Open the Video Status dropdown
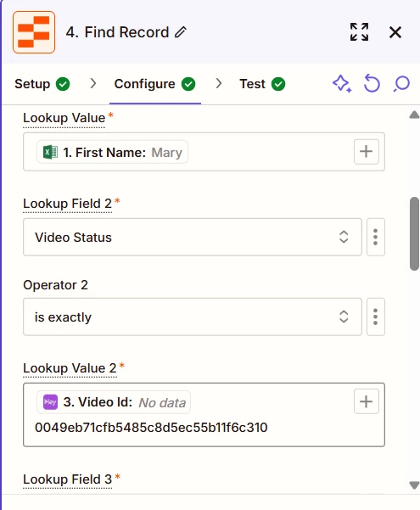 click(193, 237)
